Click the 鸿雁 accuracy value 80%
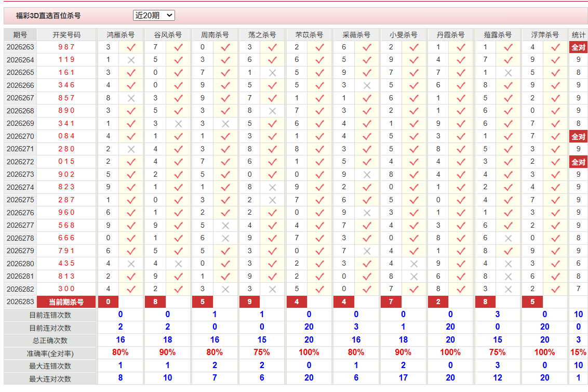This screenshot has height=392, width=588. 121,352
